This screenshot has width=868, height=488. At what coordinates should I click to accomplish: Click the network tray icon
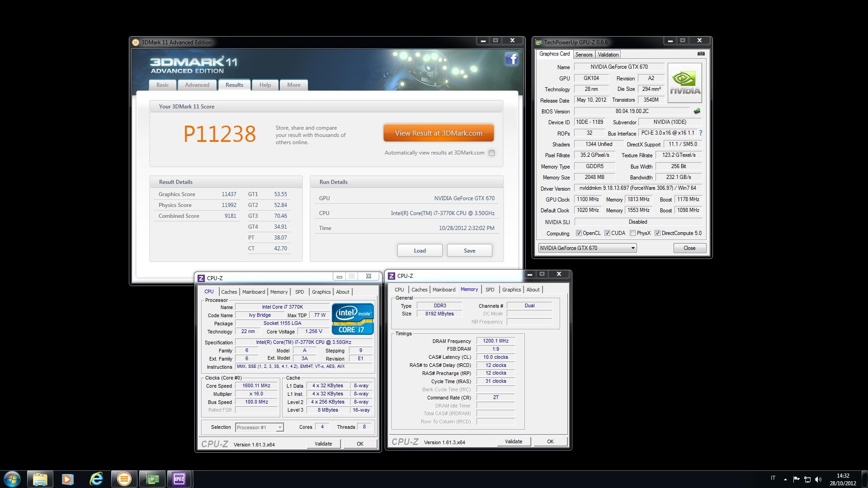[x=807, y=479]
